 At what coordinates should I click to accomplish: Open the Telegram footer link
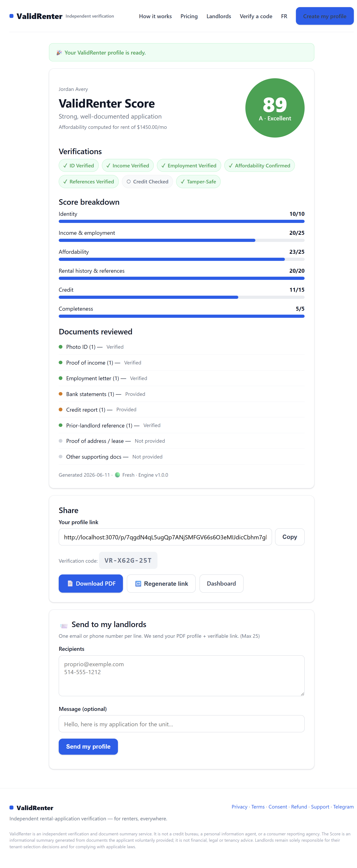click(x=343, y=807)
